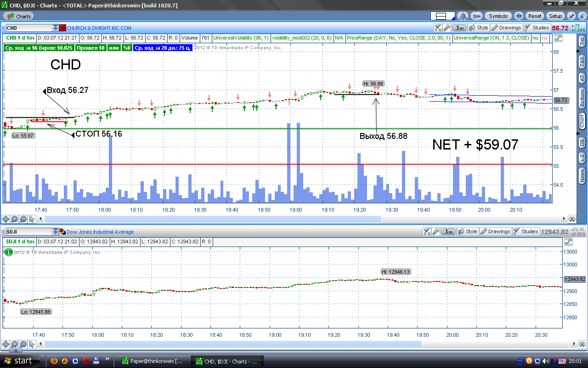Viewport: 588px width, 368px height.
Task: Switch to Paper@thinkorswim taskbar window
Action: [x=153, y=361]
